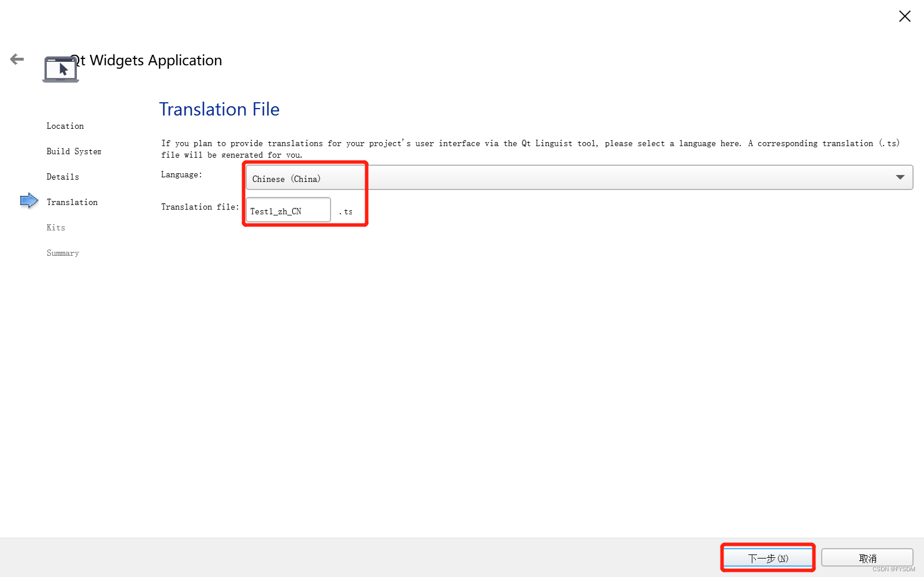The image size is (924, 577).
Task: Click the 下一步(N) next button
Action: pyautogui.click(x=768, y=558)
